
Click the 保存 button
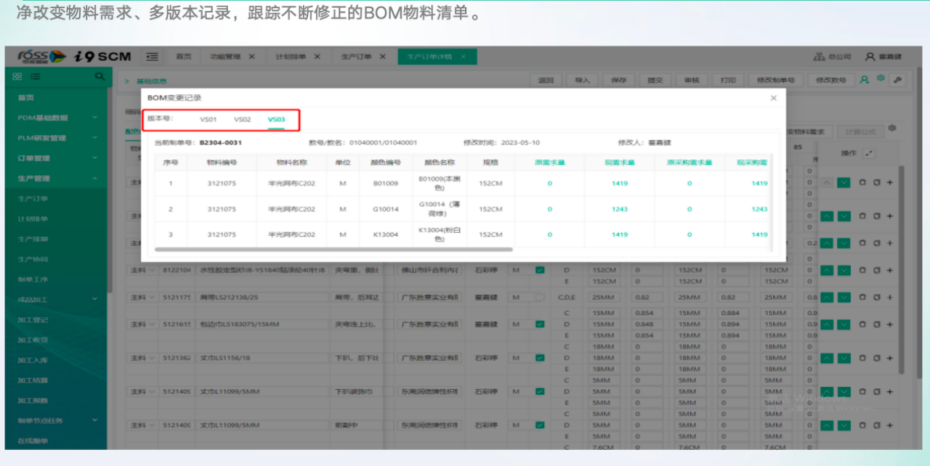click(619, 80)
